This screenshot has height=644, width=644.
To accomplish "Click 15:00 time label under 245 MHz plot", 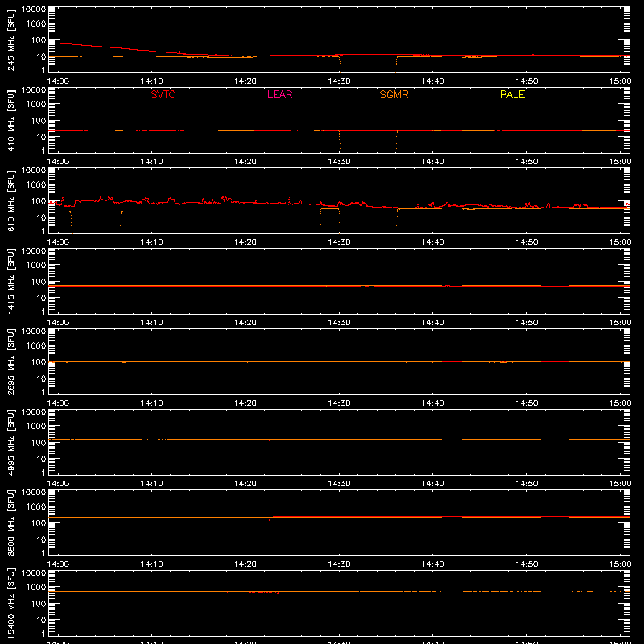I will [620, 81].
